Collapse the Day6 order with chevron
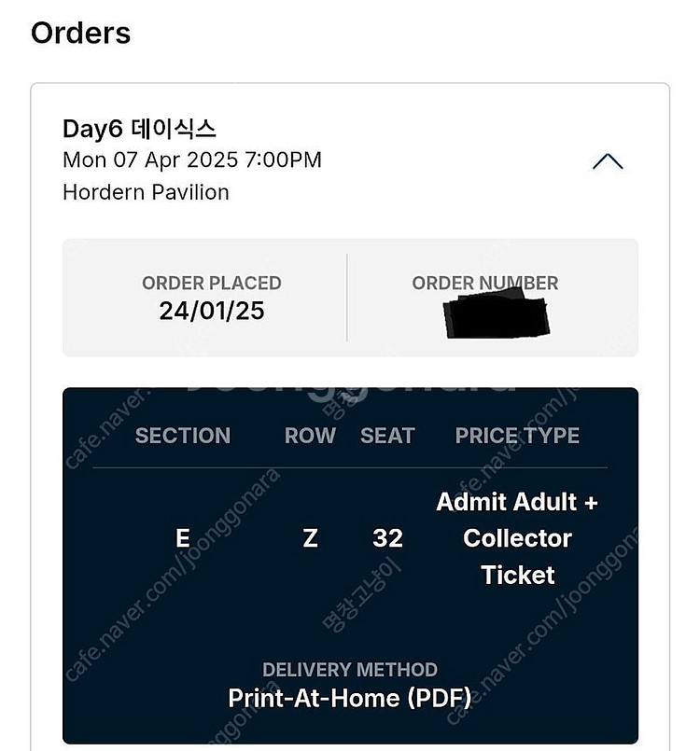The height and width of the screenshot is (751, 700). click(x=608, y=161)
